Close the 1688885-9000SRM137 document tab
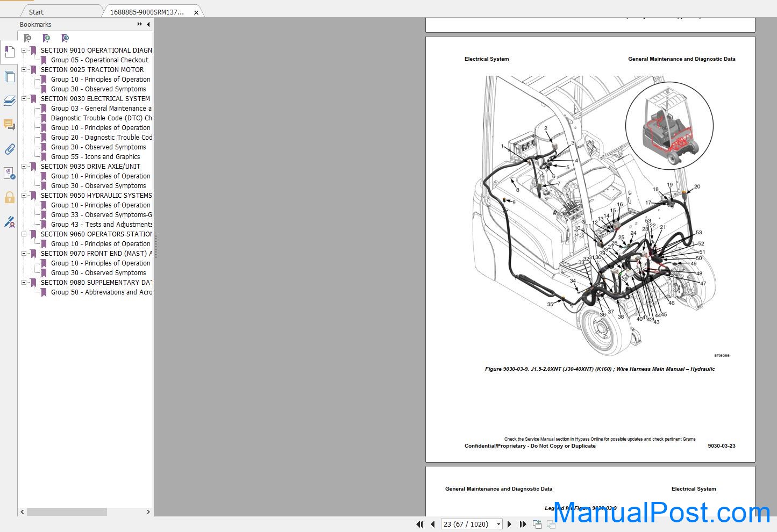 (196, 12)
